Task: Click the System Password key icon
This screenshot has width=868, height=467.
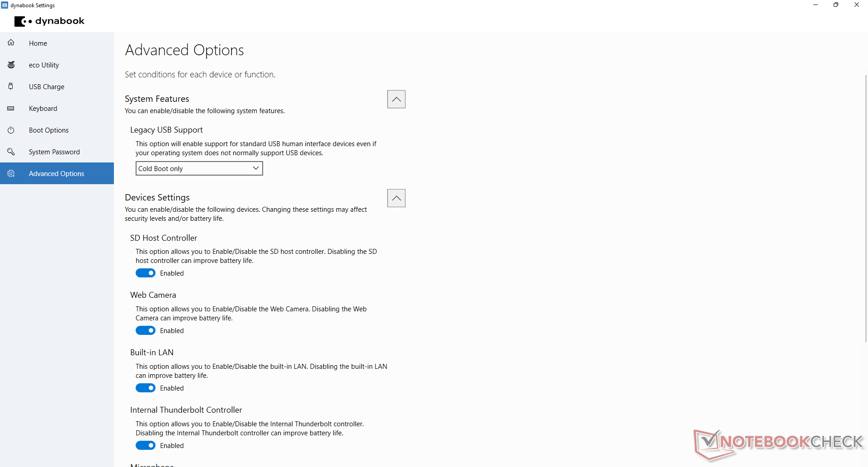Action: (11, 152)
